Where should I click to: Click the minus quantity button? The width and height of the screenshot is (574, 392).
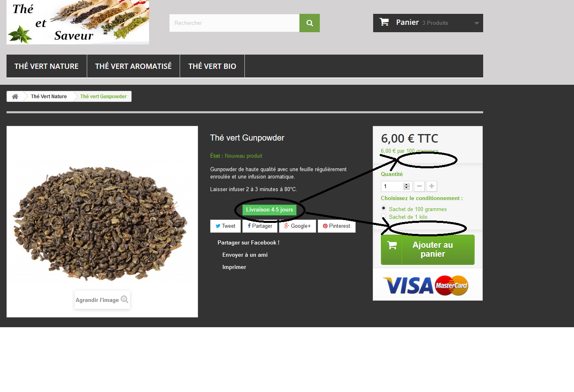pyautogui.click(x=419, y=186)
